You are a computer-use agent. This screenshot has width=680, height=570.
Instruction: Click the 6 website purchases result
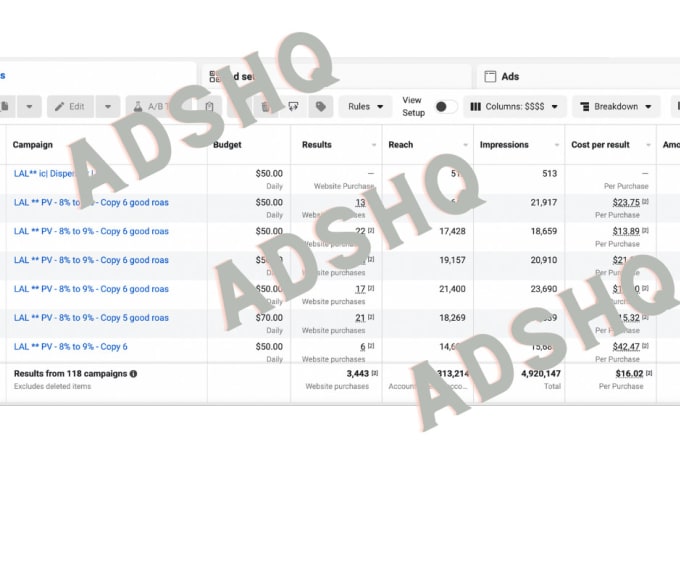pos(363,347)
